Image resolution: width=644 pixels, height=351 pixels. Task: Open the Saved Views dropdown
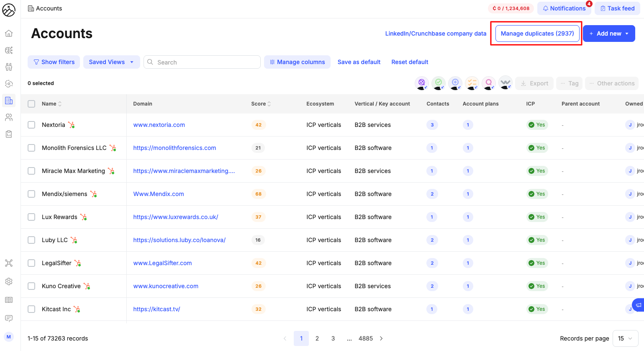coord(111,62)
